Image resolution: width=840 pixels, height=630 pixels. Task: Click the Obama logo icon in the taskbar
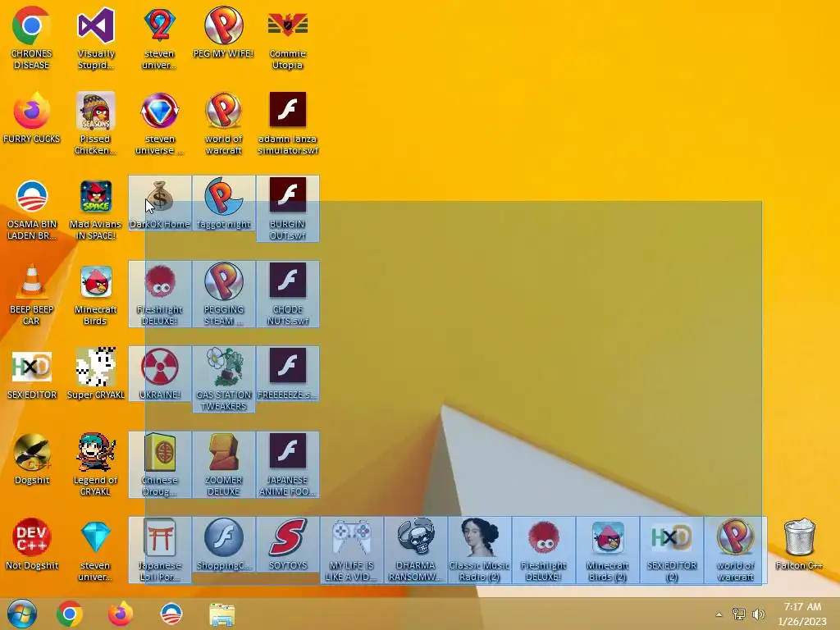tap(171, 614)
